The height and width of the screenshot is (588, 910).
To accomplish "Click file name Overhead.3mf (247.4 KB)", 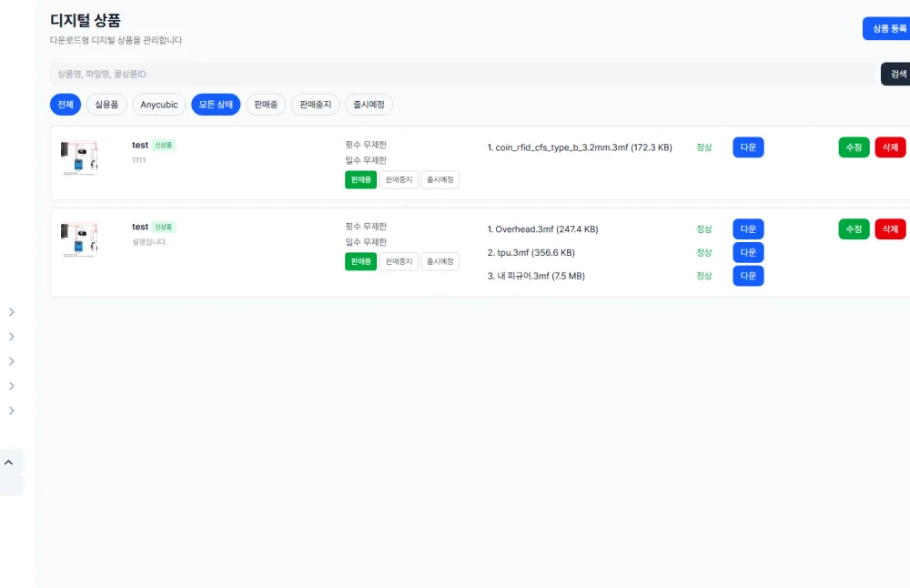I will click(542, 229).
